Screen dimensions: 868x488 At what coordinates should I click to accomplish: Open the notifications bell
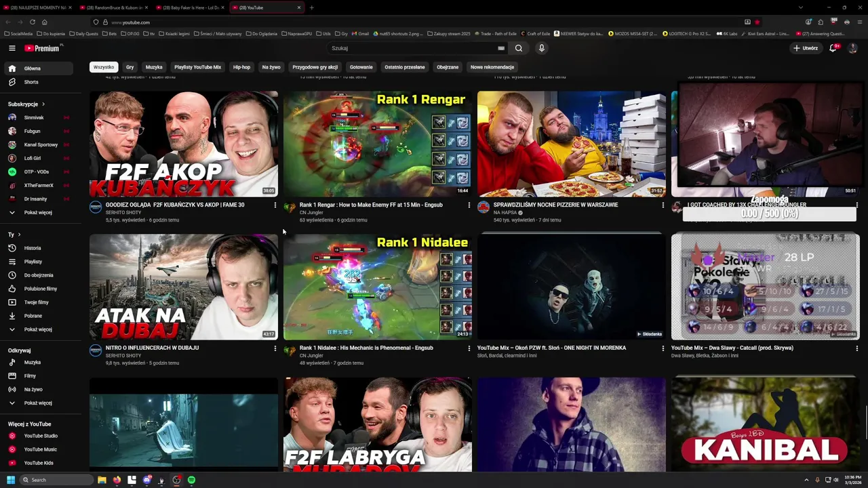[833, 48]
